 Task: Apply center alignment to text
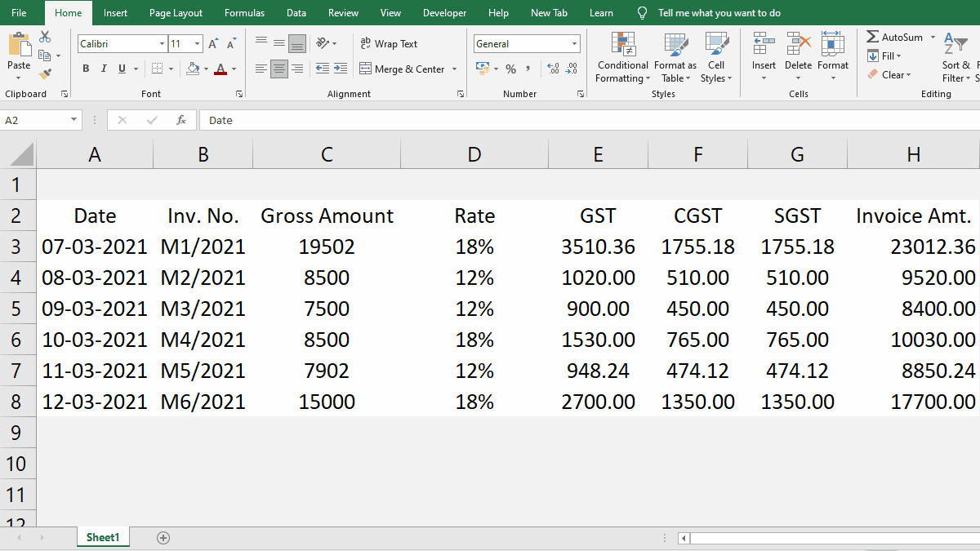[x=278, y=69]
